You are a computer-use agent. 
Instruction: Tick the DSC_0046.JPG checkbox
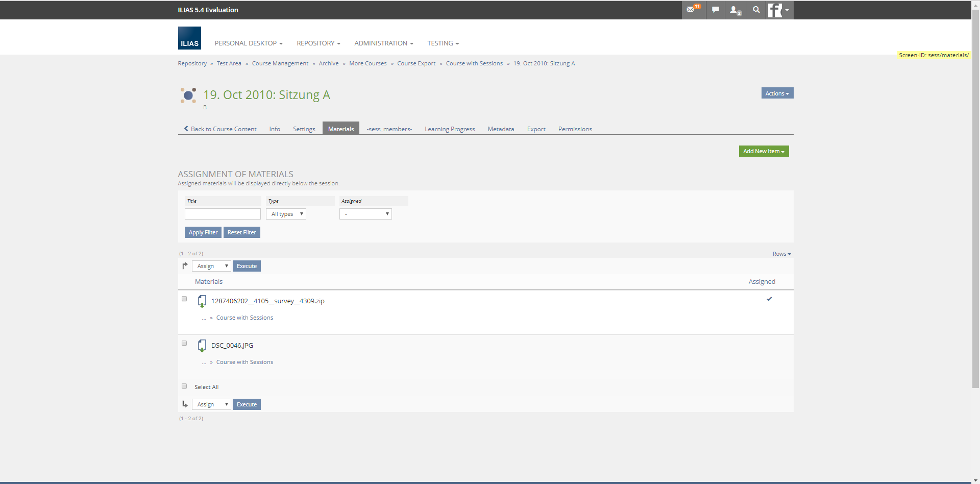(184, 343)
